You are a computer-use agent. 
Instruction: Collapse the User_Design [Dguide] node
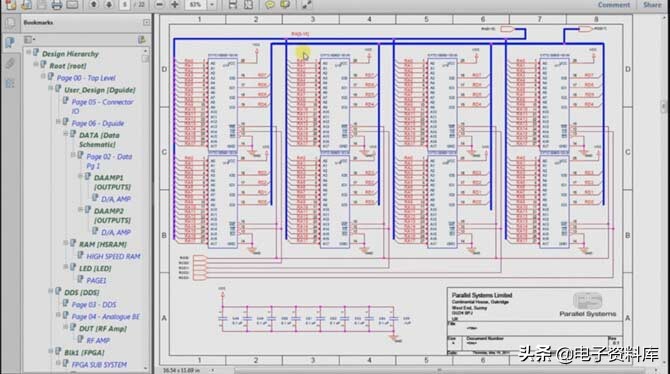[51, 88]
